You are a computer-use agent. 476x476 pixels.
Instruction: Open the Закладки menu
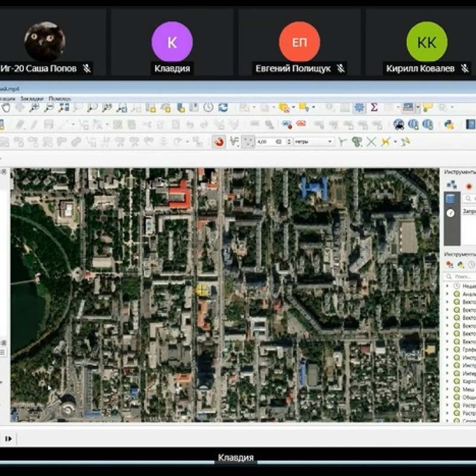(32, 98)
